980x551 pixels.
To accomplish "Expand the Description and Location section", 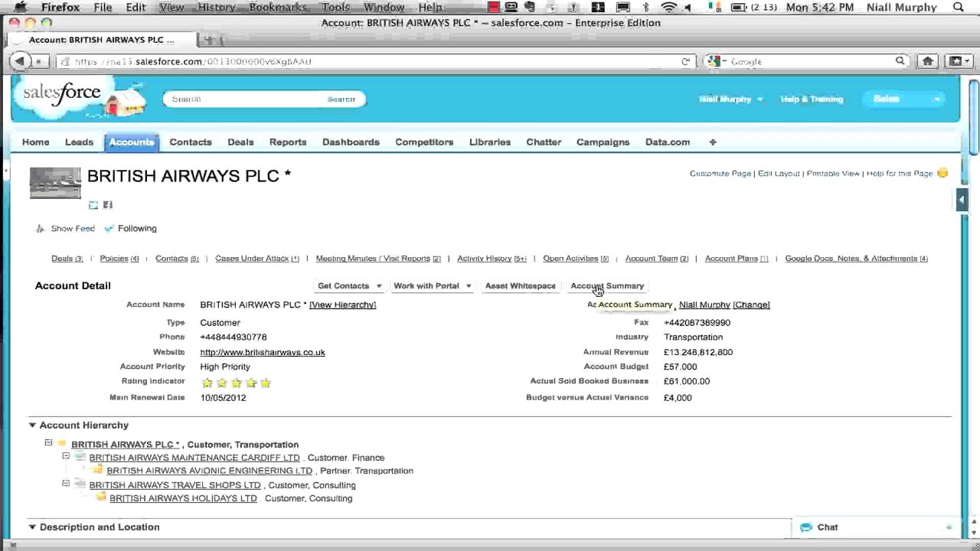I will [x=32, y=527].
